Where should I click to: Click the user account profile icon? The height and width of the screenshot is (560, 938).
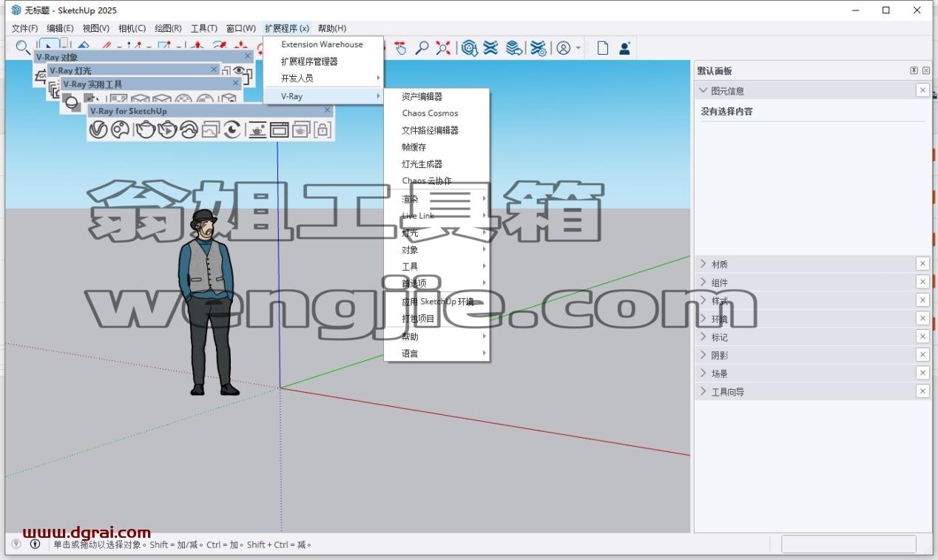(564, 48)
